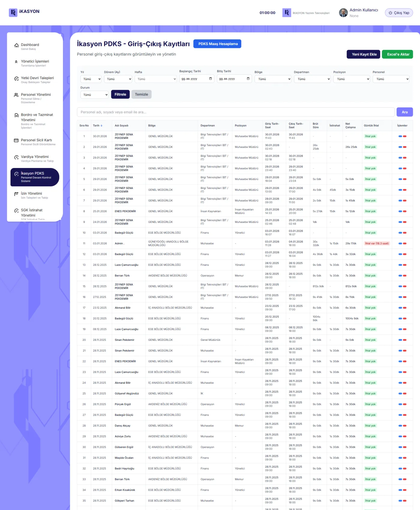Open the Yıl dropdown filter
The width and height of the screenshot is (420, 510).
91,79
